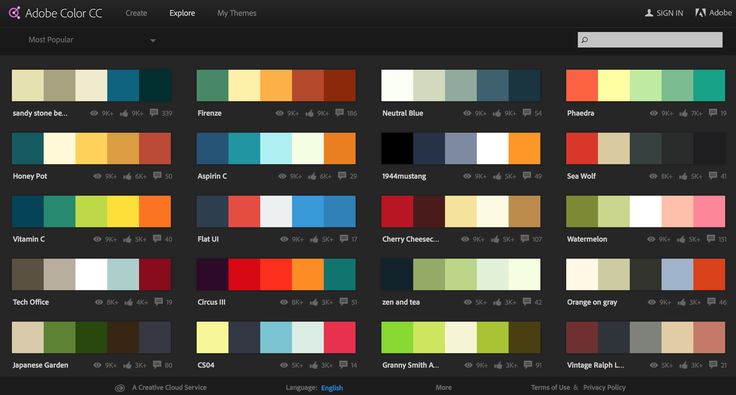The width and height of the screenshot is (736, 395).
Task: Click the comment icon for Tech Office
Action: (159, 301)
